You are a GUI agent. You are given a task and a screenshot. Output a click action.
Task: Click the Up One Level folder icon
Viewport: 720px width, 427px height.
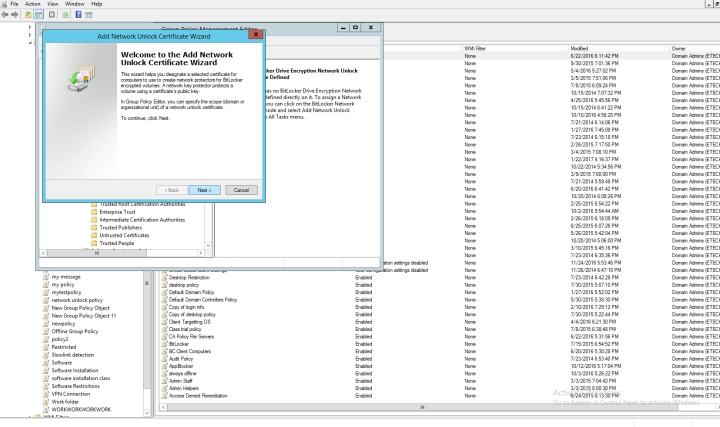point(28,15)
